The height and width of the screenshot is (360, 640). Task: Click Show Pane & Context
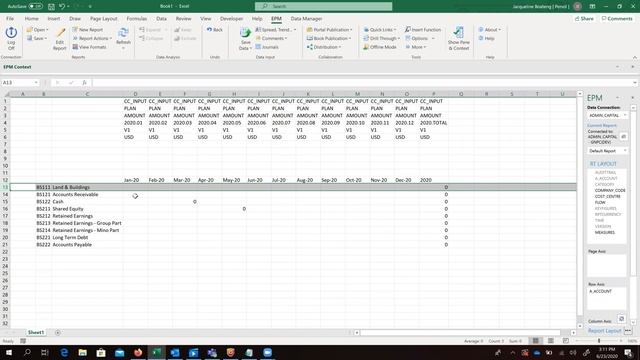click(x=459, y=39)
